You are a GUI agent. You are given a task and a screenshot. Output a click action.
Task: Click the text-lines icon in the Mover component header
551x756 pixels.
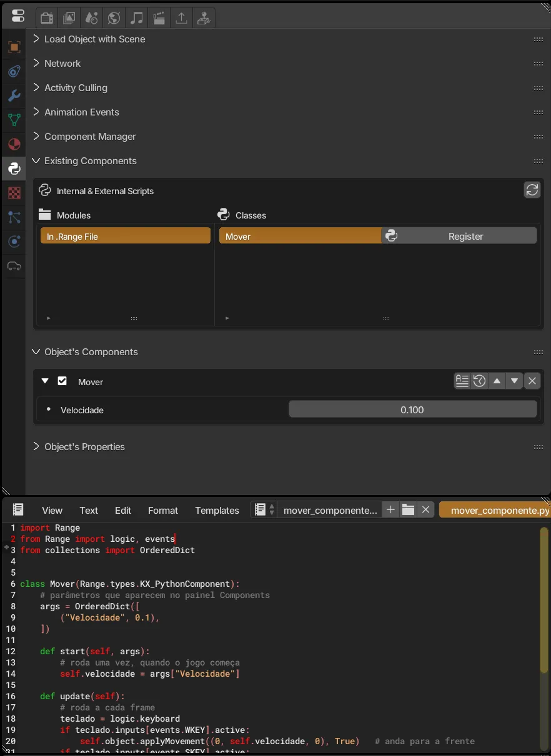(462, 381)
